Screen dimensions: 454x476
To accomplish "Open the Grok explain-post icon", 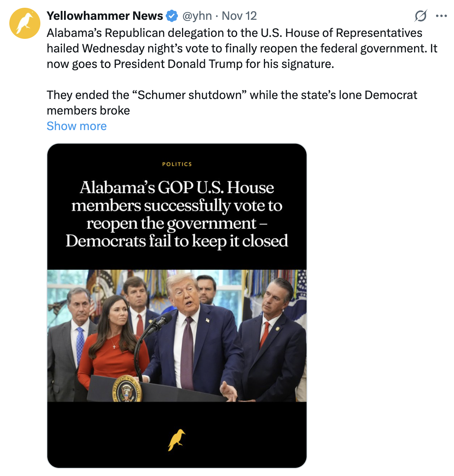I will [x=421, y=16].
